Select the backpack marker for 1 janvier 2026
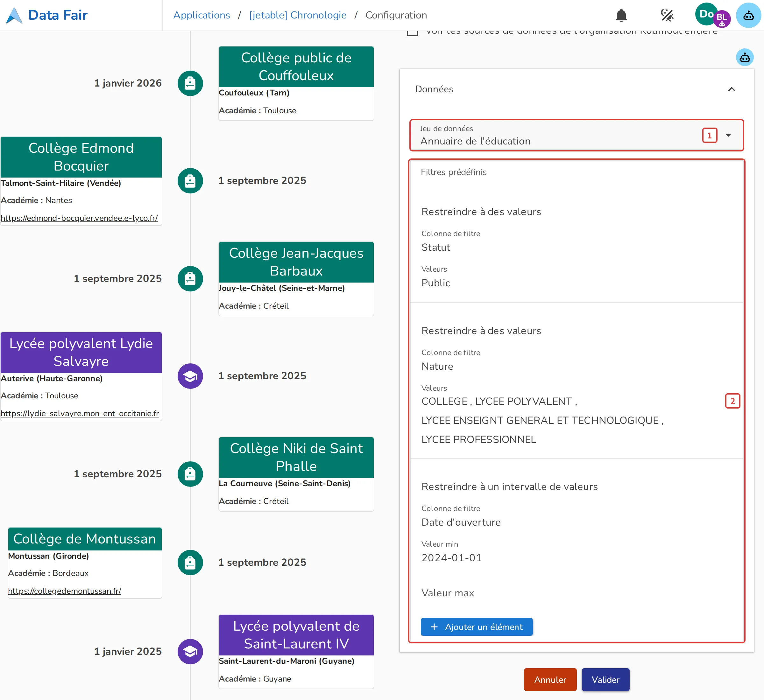The height and width of the screenshot is (700, 764). pyautogui.click(x=190, y=83)
